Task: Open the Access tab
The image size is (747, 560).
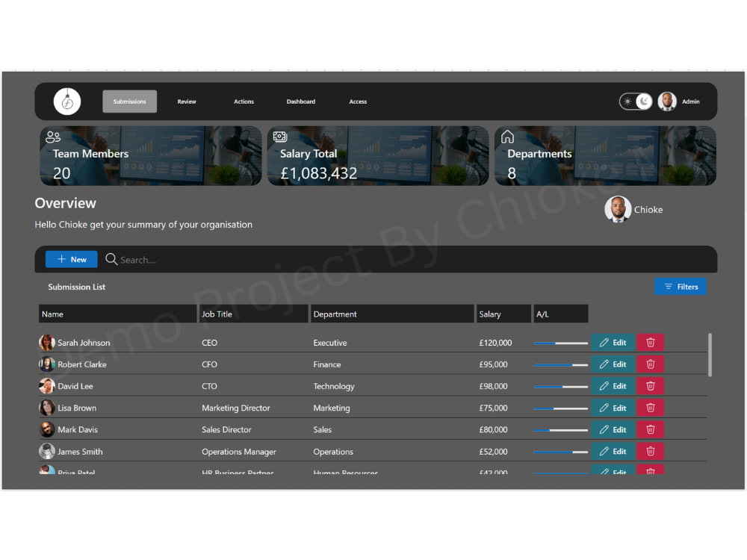Action: tap(358, 102)
